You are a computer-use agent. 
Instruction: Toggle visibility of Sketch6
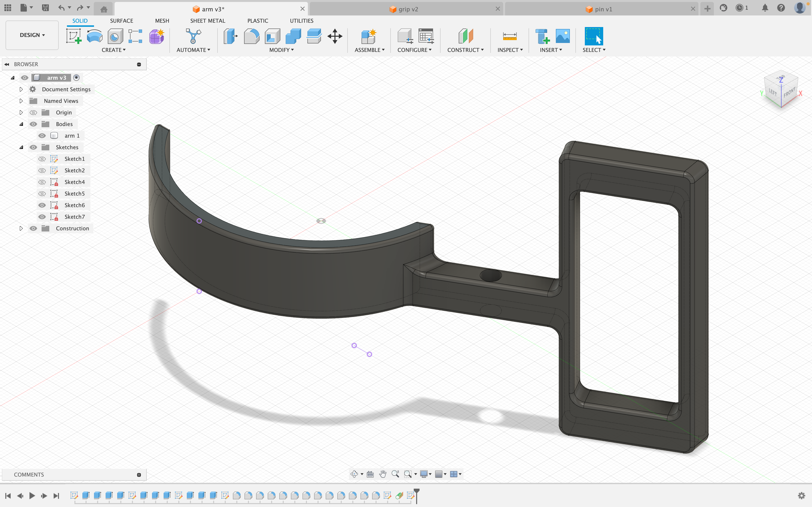click(42, 205)
